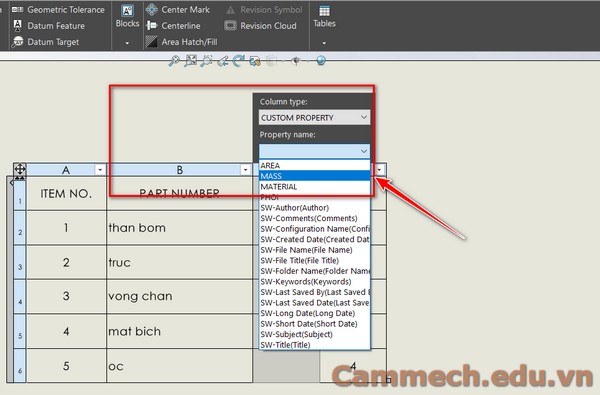The height and width of the screenshot is (395, 600).
Task: Click the grayed Revision Symbol tool
Action: click(x=264, y=10)
